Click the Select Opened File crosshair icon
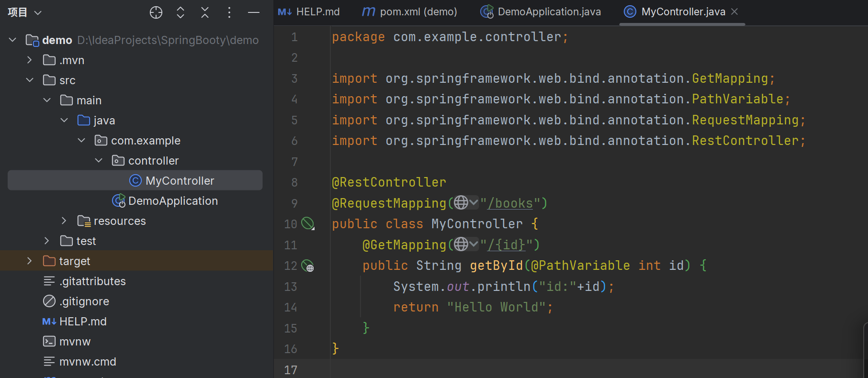 [x=156, y=12]
